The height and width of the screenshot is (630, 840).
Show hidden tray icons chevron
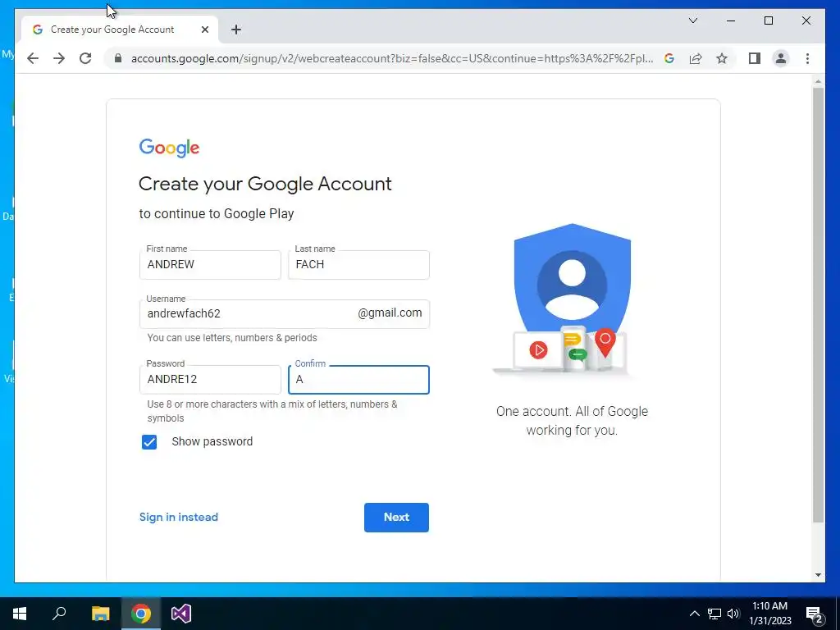pyautogui.click(x=694, y=614)
